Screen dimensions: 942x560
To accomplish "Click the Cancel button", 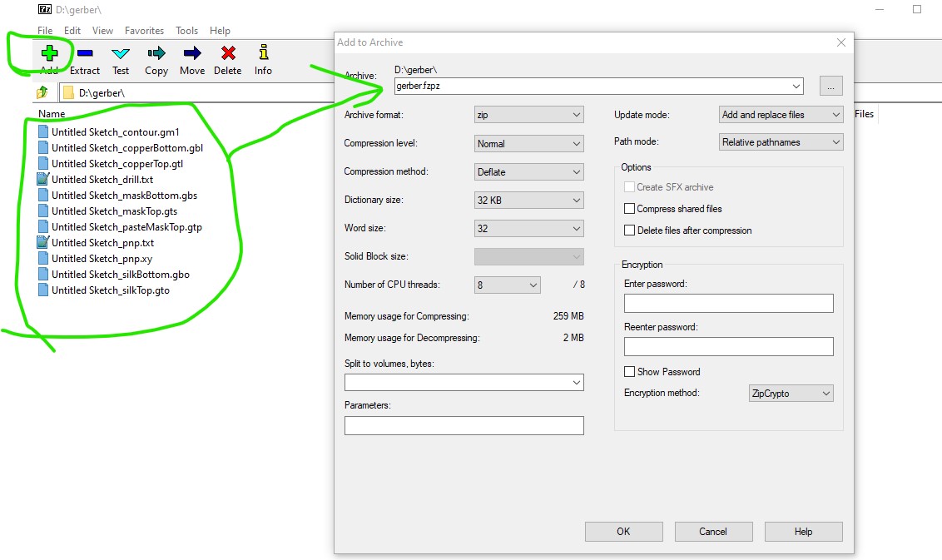I will click(x=713, y=532).
